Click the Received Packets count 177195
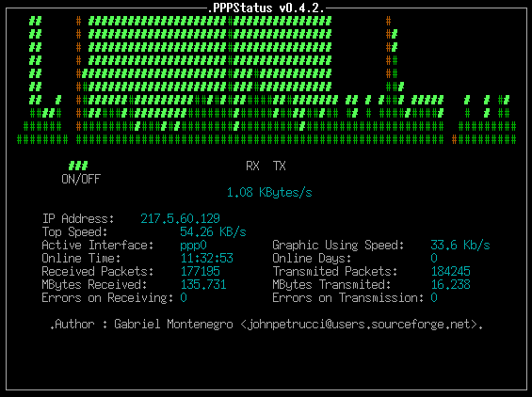 tap(201, 271)
